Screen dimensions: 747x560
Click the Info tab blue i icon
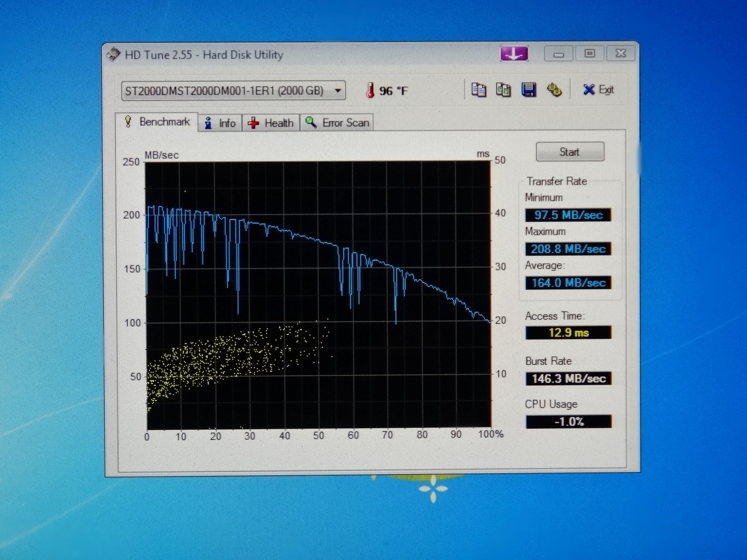tap(208, 123)
